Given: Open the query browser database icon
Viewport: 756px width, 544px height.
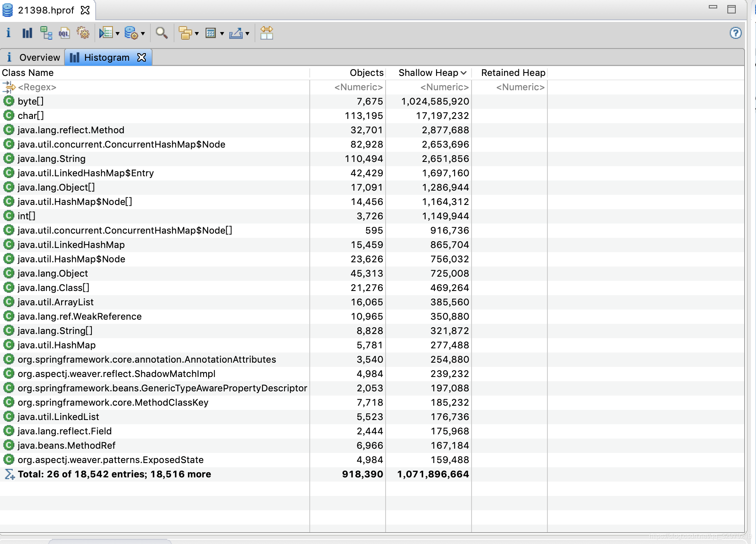Looking at the screenshot, I should pos(131,33).
